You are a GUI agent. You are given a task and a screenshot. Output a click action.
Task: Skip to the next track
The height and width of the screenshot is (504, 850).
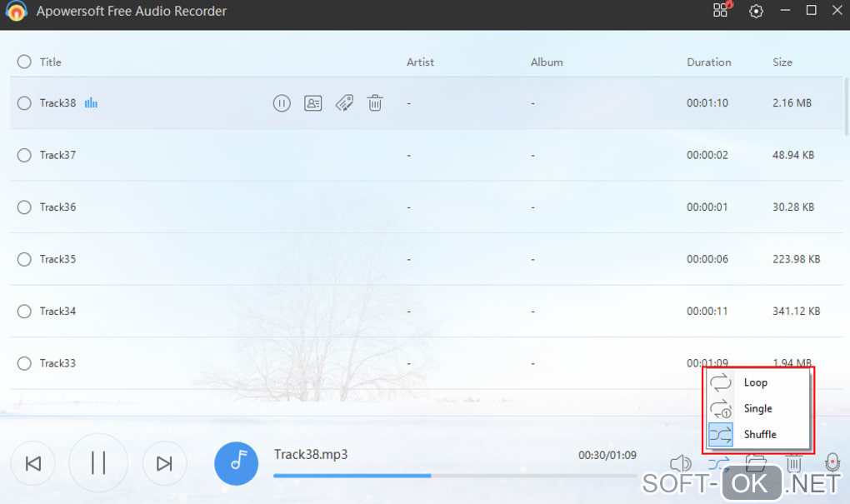(x=164, y=463)
